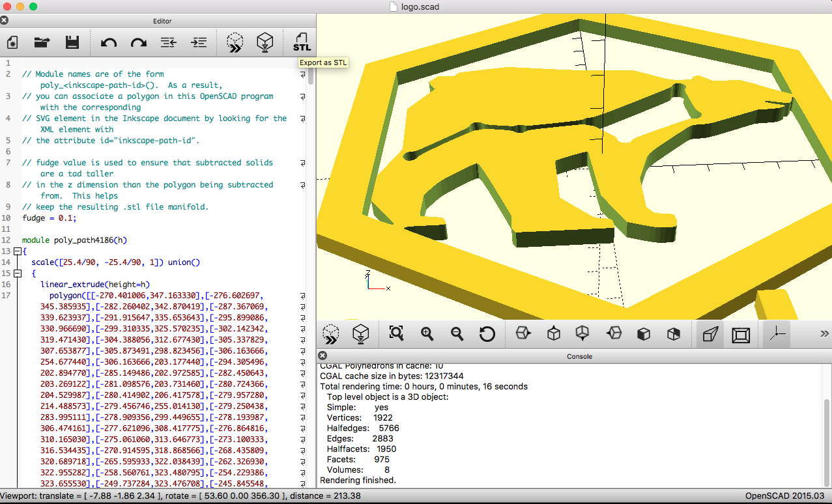Click 'OpenSCAD 2015.03' in the status bar
832x504 pixels.
tap(786, 496)
